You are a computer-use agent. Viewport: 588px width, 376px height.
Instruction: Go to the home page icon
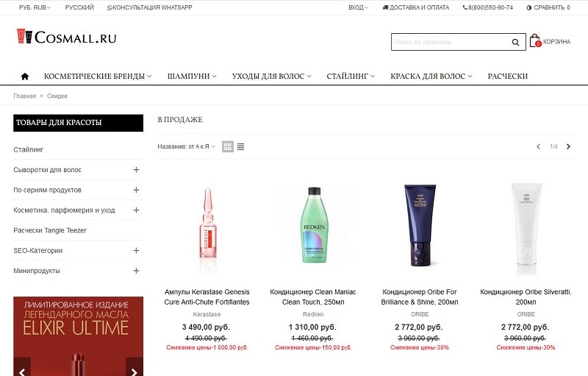[25, 77]
